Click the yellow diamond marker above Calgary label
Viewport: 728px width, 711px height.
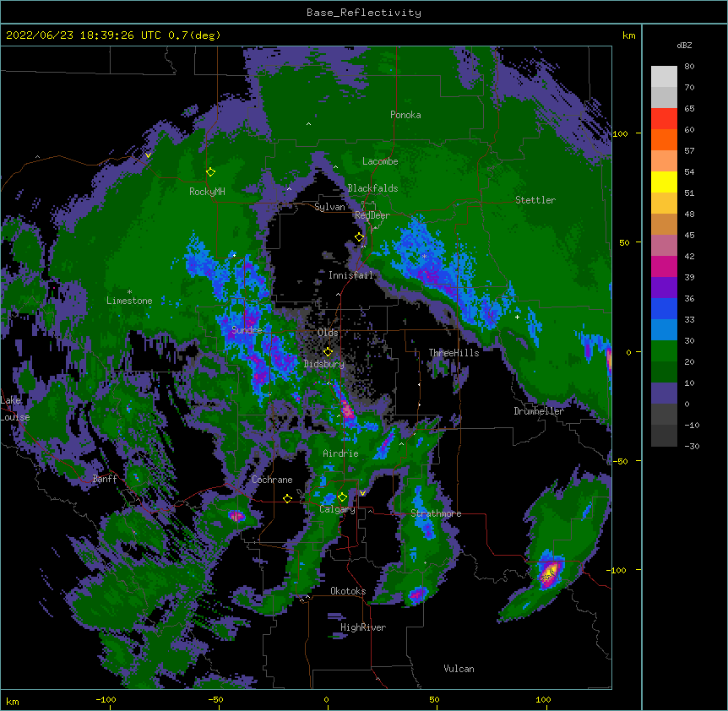point(342,497)
